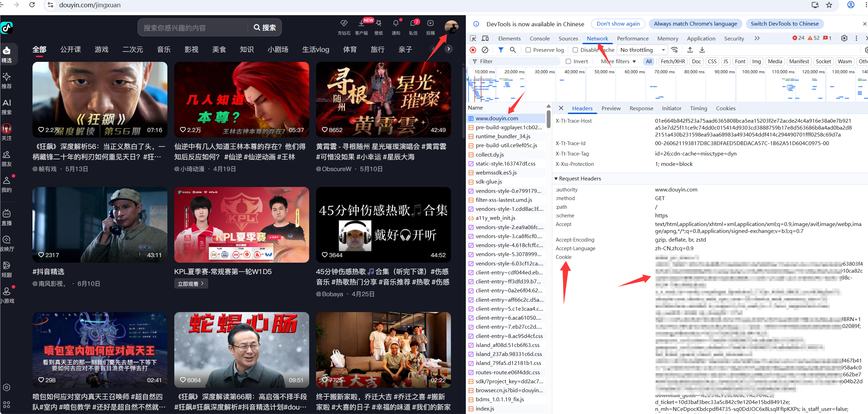The image size is (868, 414).
Task: Open DevTools three-dot menu
Action: tap(856, 38)
